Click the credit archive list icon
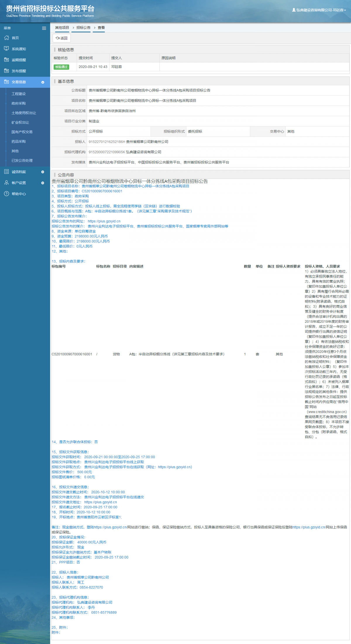The width and height of the screenshot is (351, 644). tap(6, 172)
